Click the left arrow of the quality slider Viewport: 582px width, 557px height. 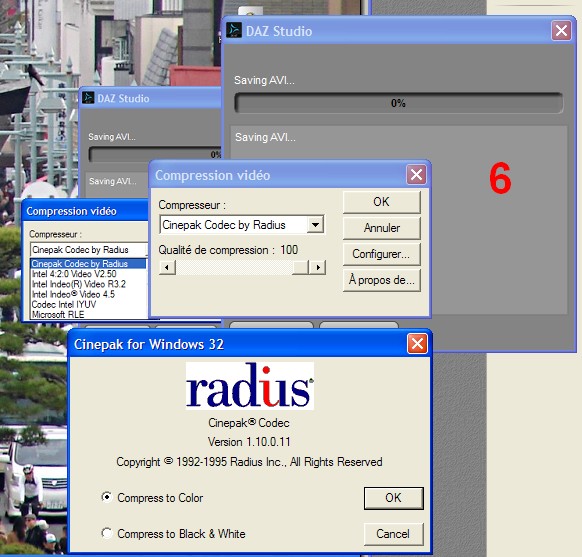167,267
